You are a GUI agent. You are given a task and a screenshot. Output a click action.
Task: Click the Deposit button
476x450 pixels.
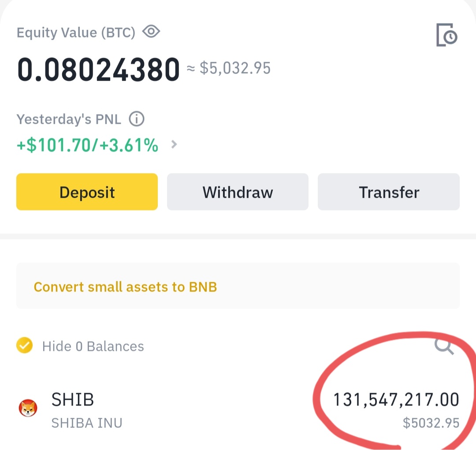[87, 192]
